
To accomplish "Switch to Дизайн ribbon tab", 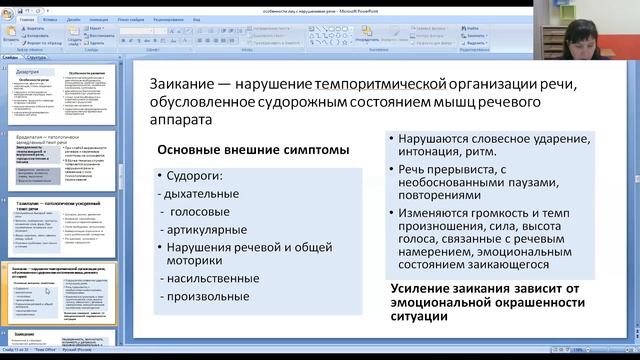I will tap(73, 20).
